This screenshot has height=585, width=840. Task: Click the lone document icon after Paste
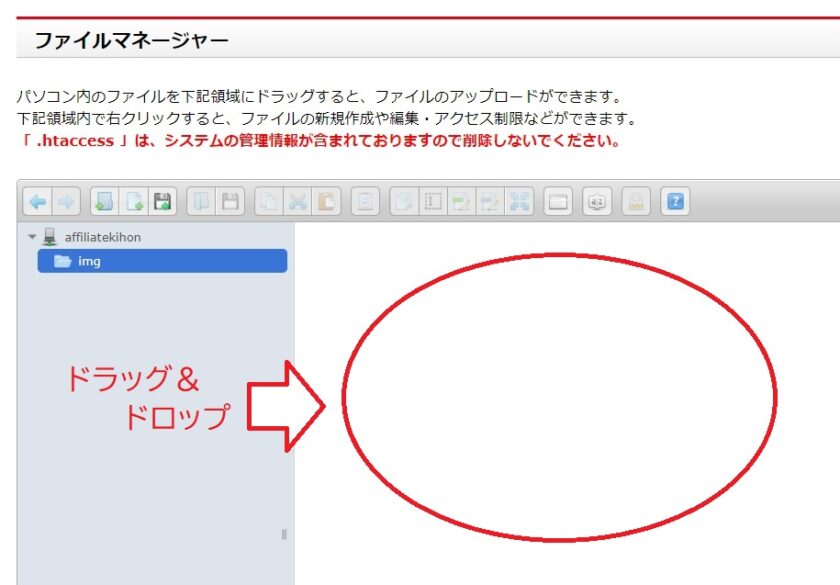[365, 201]
